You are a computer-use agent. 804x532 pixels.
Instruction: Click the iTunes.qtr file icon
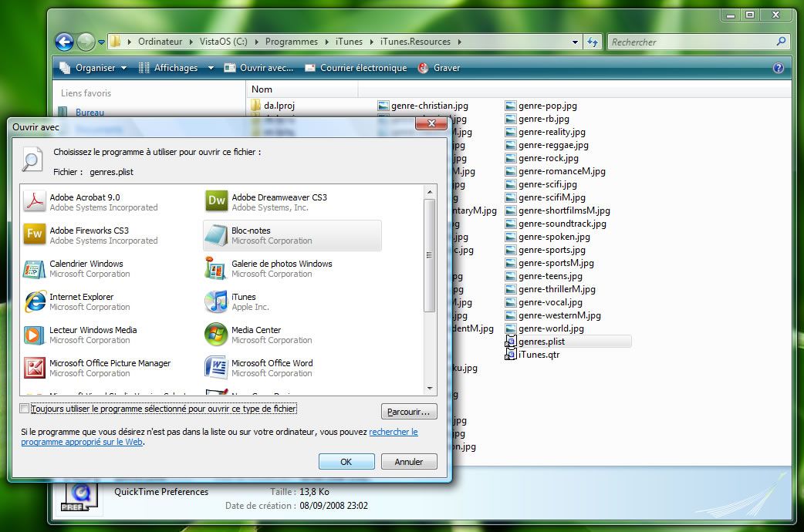(510, 355)
